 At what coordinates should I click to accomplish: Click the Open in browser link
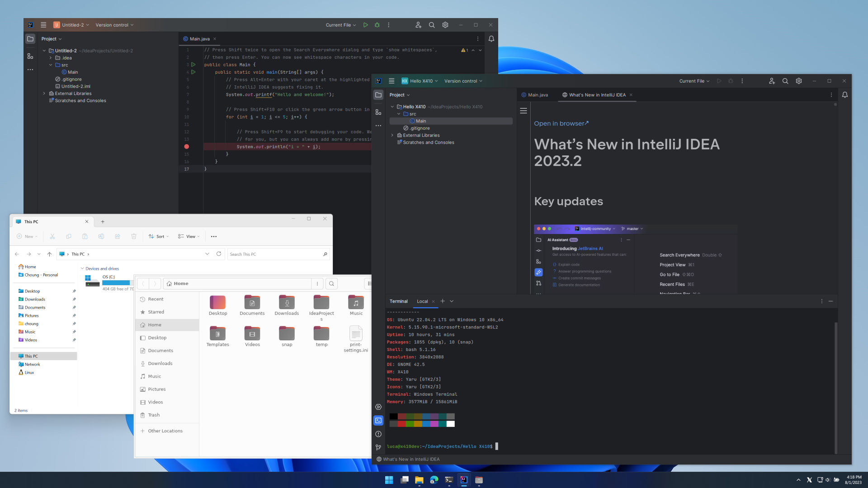pos(561,123)
